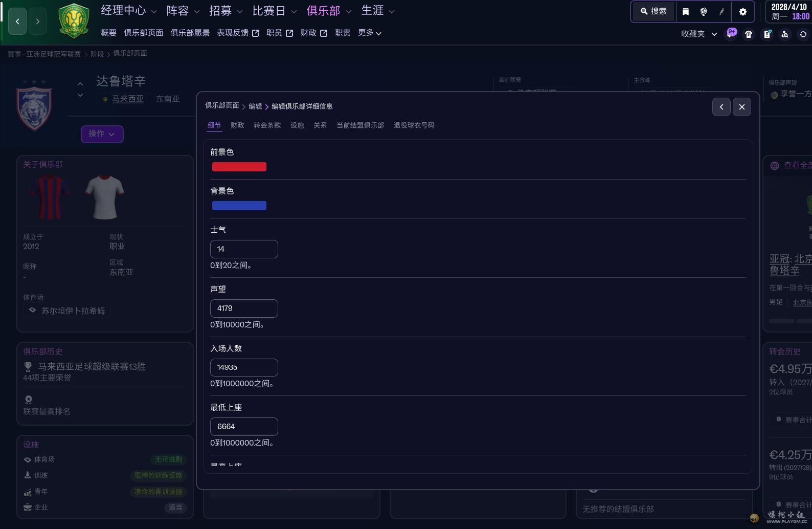Click the 搜索 search button
The height and width of the screenshot is (529, 812).
(653, 11)
